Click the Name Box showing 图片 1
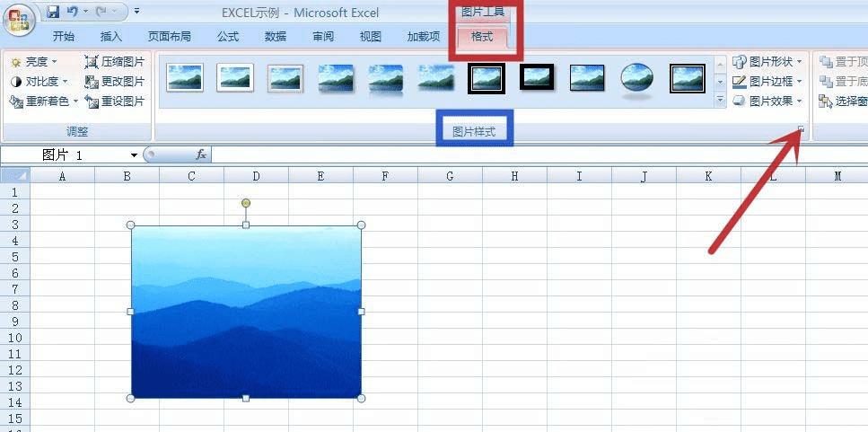The width and height of the screenshot is (868, 432). point(66,155)
